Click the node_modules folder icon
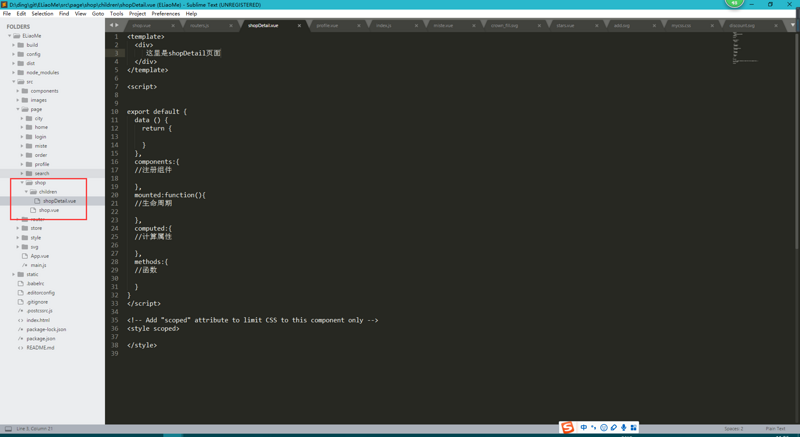Viewport: 800px width, 437px height. click(x=21, y=72)
